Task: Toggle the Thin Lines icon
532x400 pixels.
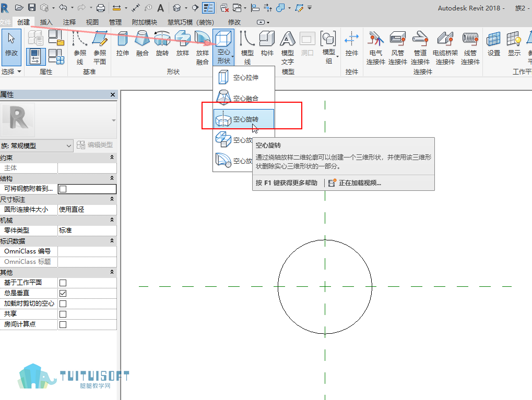Action: pyautogui.click(x=208, y=8)
